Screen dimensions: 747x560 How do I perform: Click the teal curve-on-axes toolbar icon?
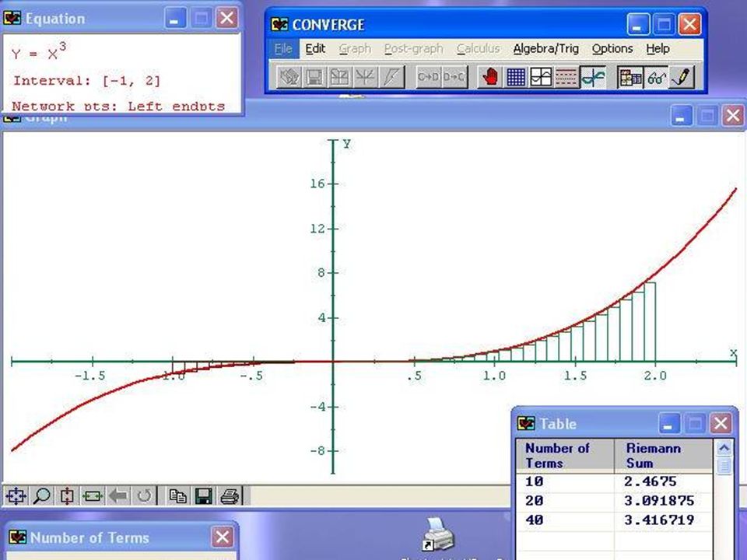(593, 77)
